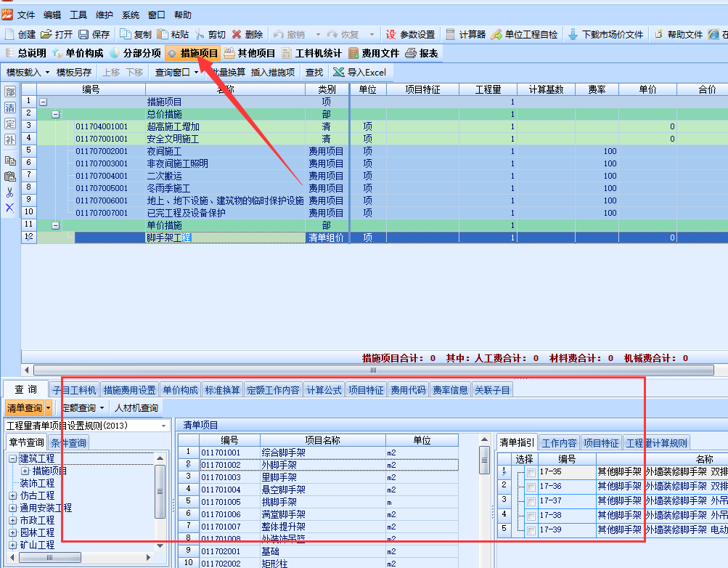Click the 参数设置 settings icon
Screen dimensions: 728x568
click(x=390, y=34)
